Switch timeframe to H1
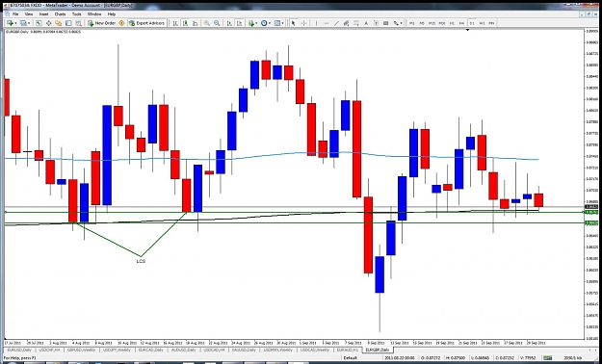This screenshot has height=364, width=602. 452,23
